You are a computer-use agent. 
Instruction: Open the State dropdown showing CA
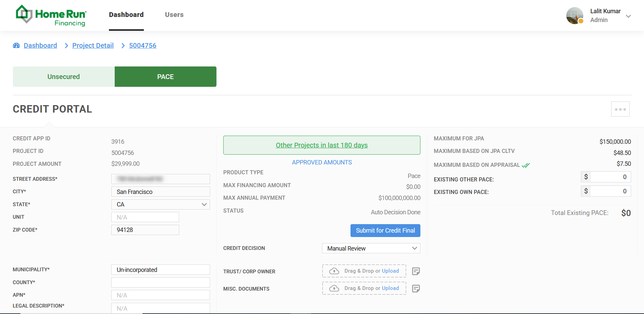pyautogui.click(x=160, y=204)
